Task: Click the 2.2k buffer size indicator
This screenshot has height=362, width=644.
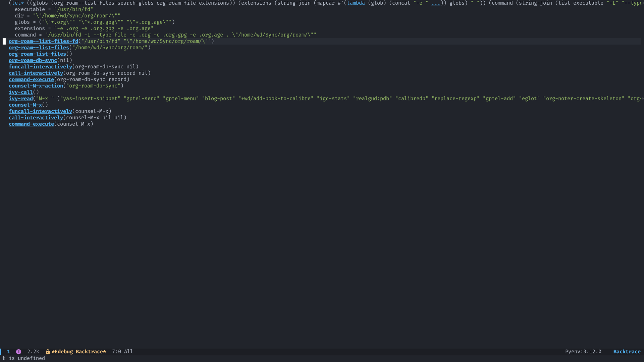Action: [33, 352]
